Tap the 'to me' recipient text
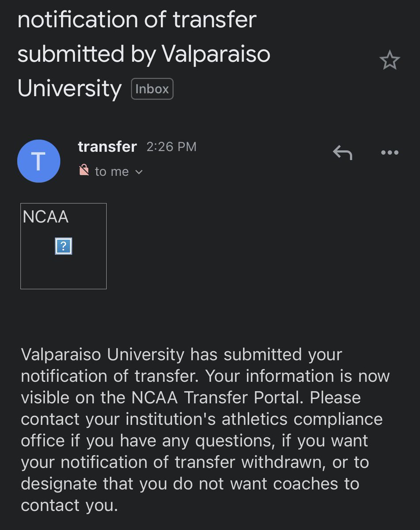Image resolution: width=420 pixels, height=530 pixels. click(112, 171)
